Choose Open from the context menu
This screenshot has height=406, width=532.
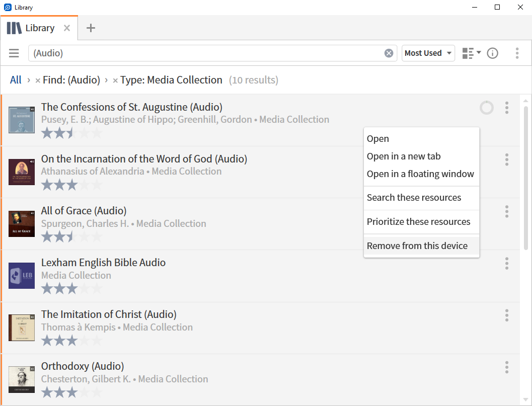[x=421, y=139]
